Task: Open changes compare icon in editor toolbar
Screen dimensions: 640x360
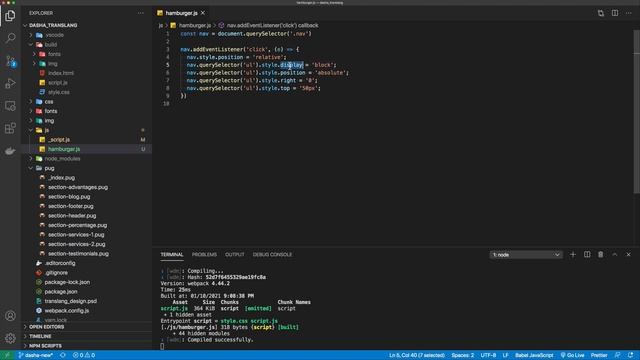Action: pos(601,13)
